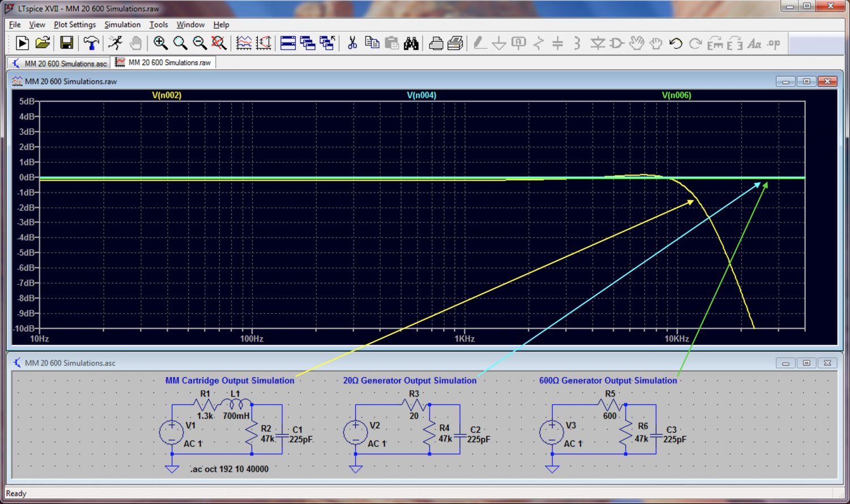Open the Window menu
This screenshot has height=504, width=850.
[190, 24]
